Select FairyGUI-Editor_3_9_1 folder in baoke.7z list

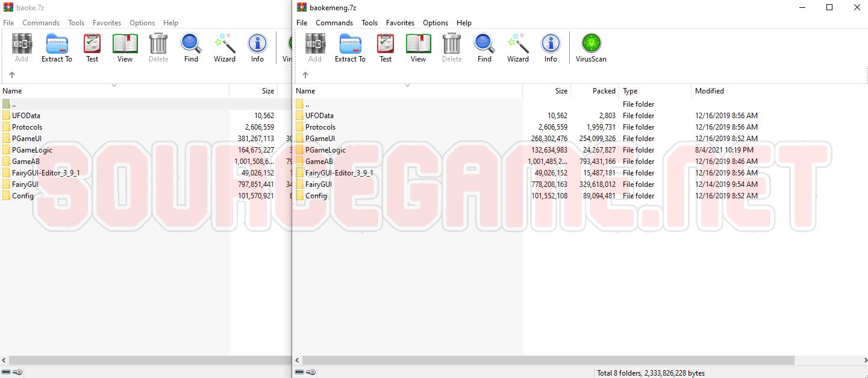tap(46, 173)
